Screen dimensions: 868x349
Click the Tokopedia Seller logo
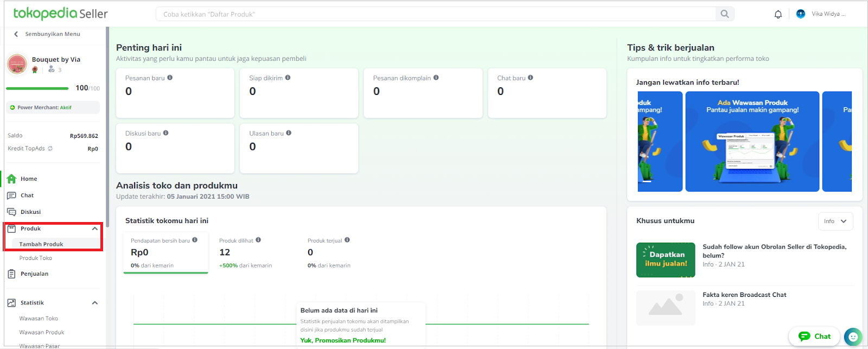[x=60, y=14]
